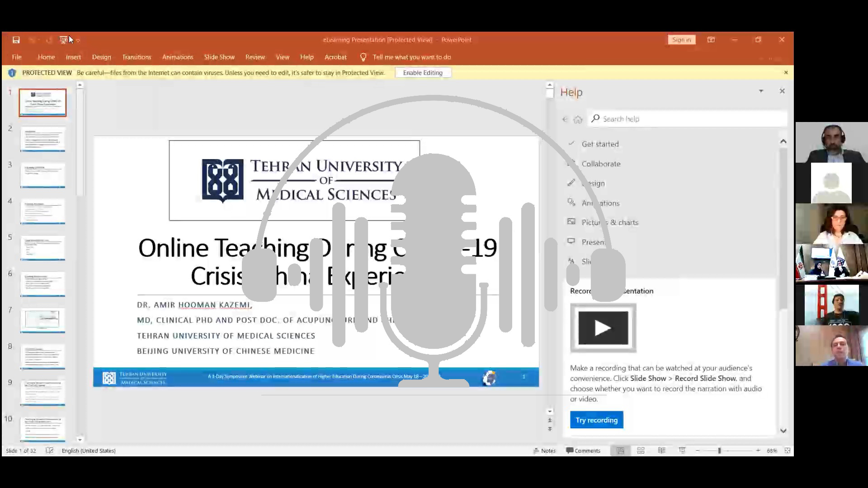The height and width of the screenshot is (488, 868).
Task: Expand Customize Quick Access Toolbar arrow
Action: point(78,41)
